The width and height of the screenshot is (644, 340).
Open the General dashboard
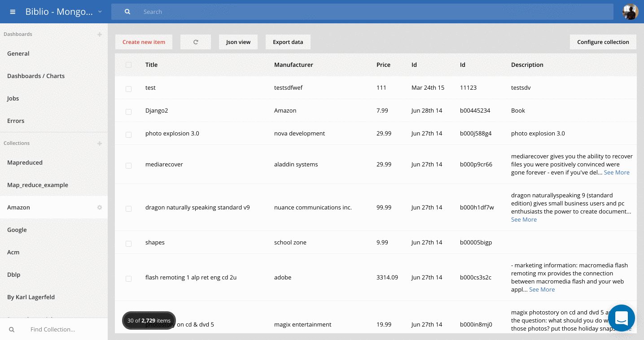pyautogui.click(x=54, y=53)
